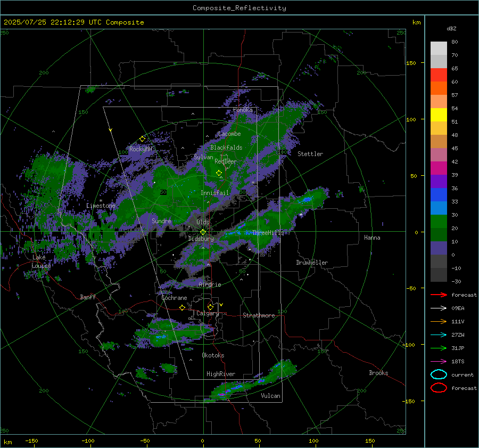Click the Banff label
Image resolution: width=479 pixels, height=448 pixels.
88,297
